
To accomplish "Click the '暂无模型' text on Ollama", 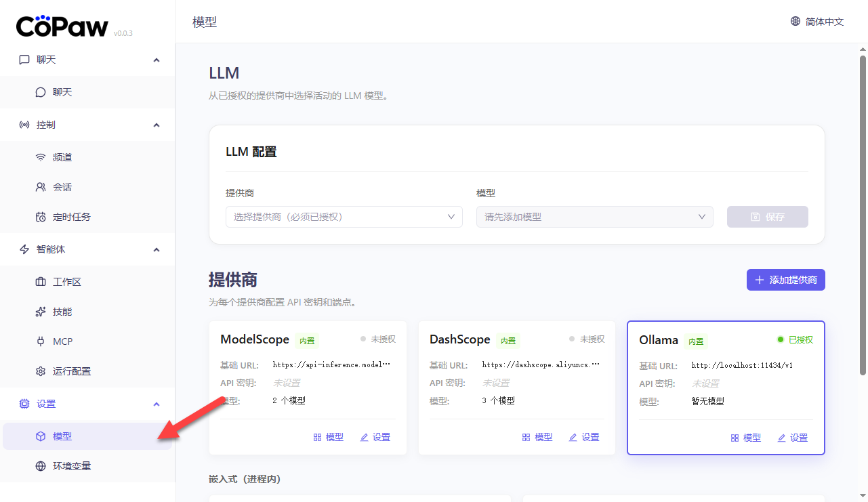I will [708, 401].
